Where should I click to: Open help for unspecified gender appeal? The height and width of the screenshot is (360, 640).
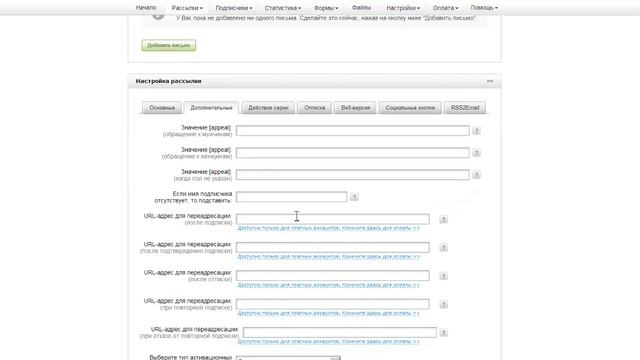pyautogui.click(x=476, y=175)
